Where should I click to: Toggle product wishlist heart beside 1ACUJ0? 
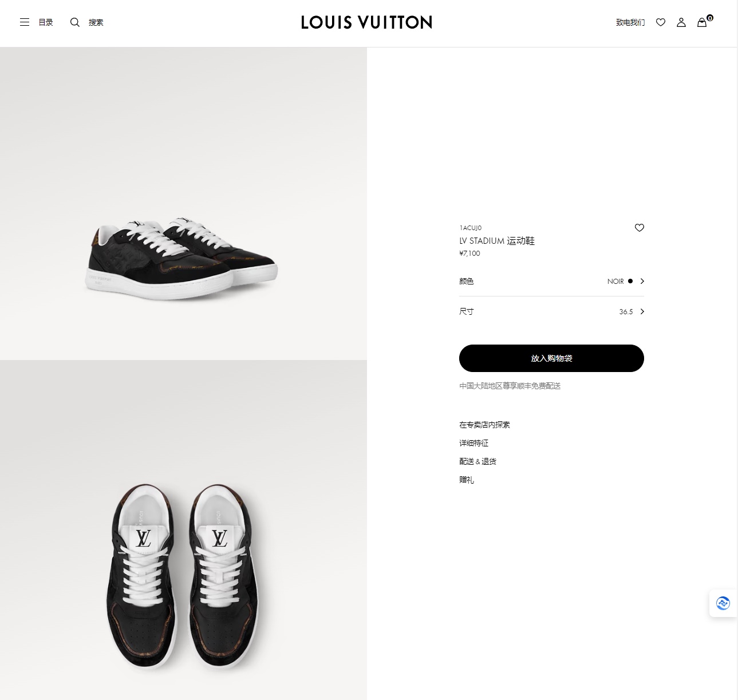pyautogui.click(x=640, y=228)
